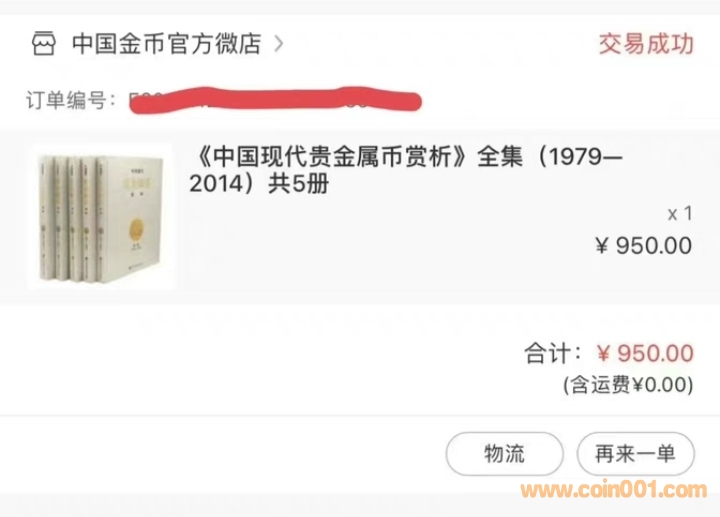
Task: Click the gold coin emblem on book cover
Action: coord(137,229)
